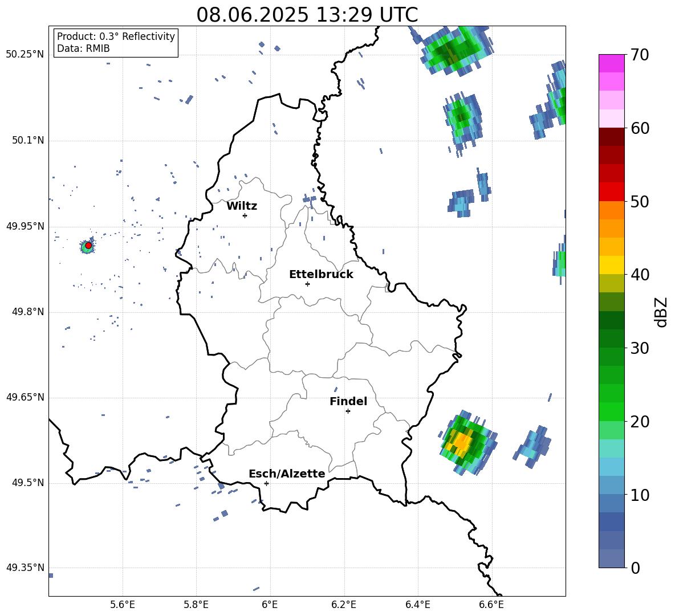Select the Ettelbruck station label
675x616 pixels.
321,275
